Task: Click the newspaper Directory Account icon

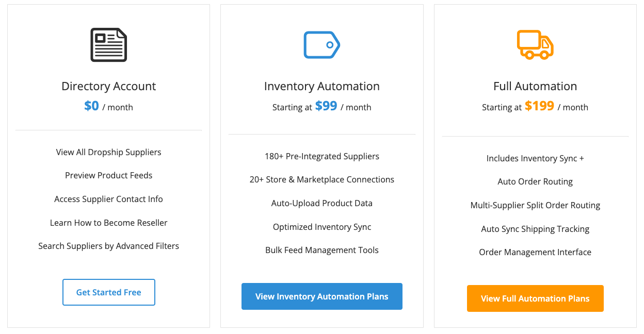Action: (108, 45)
